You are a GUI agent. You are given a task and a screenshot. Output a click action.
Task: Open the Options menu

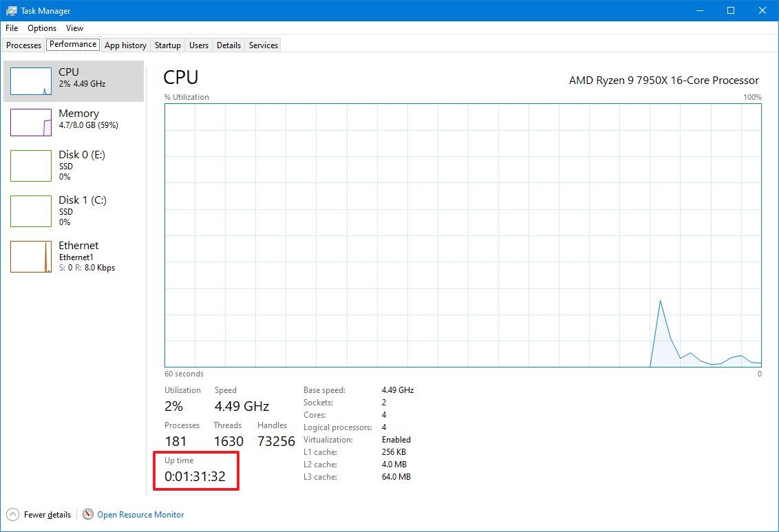pos(41,28)
